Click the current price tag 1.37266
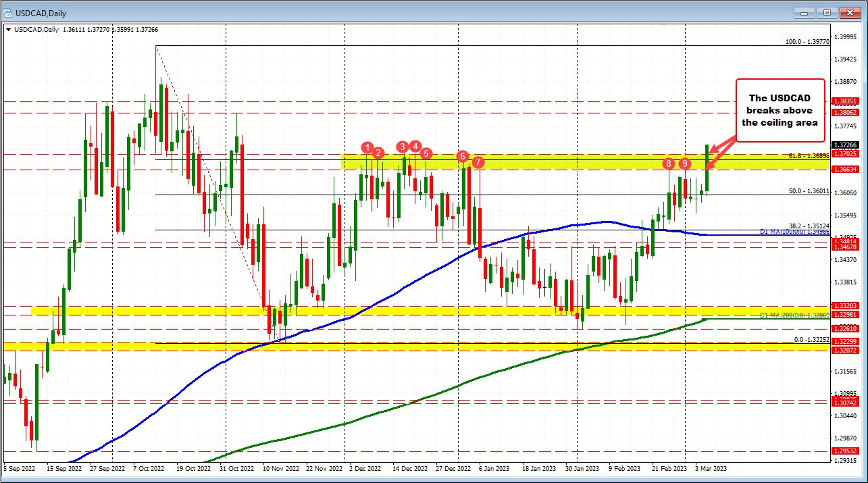Screen dimensions: 868x483 (x=844, y=145)
